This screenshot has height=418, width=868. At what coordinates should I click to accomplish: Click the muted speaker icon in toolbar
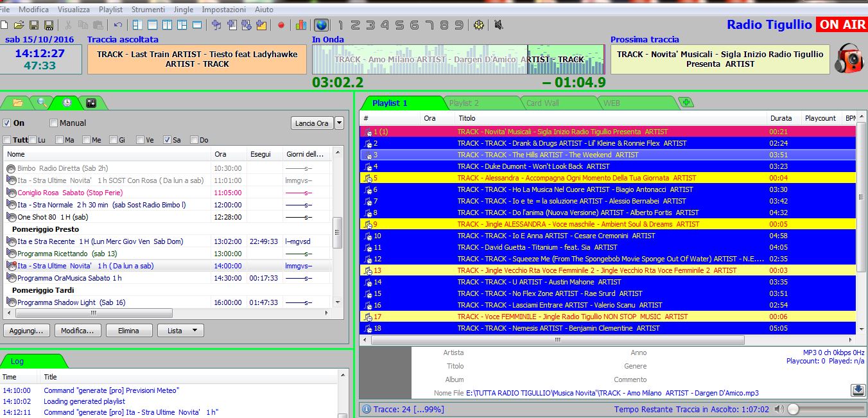(x=499, y=25)
